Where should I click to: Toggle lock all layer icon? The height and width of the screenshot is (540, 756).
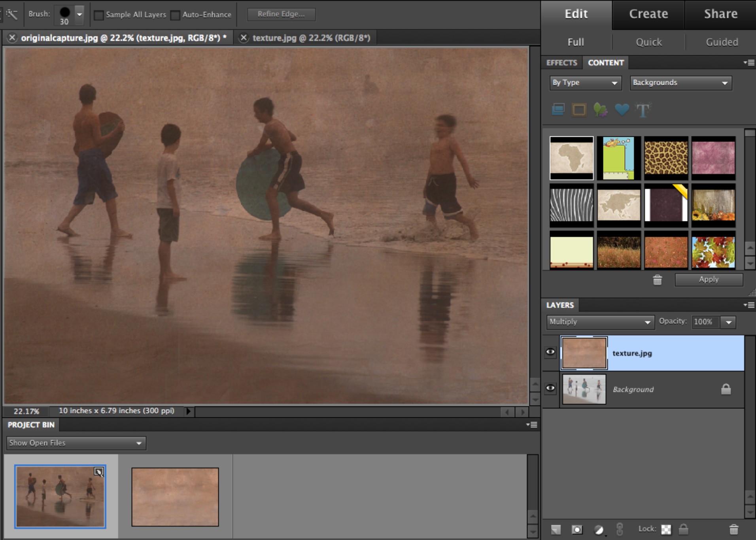tap(684, 529)
